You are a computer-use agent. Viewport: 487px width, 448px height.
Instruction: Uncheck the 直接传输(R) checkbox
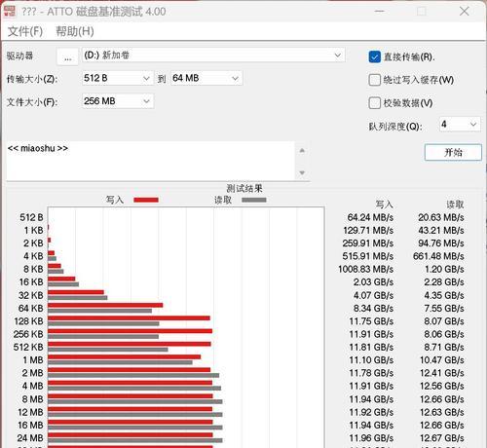[x=374, y=57]
